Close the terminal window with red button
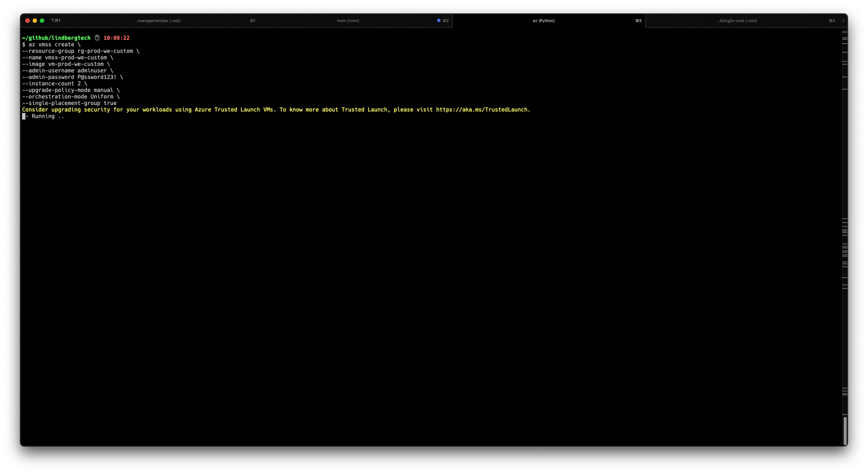868x473 pixels. click(x=27, y=20)
